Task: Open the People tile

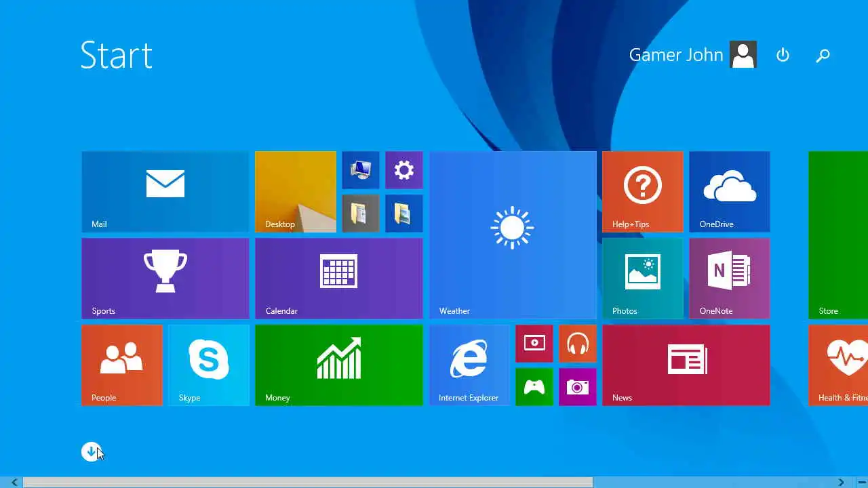Action: point(122,365)
